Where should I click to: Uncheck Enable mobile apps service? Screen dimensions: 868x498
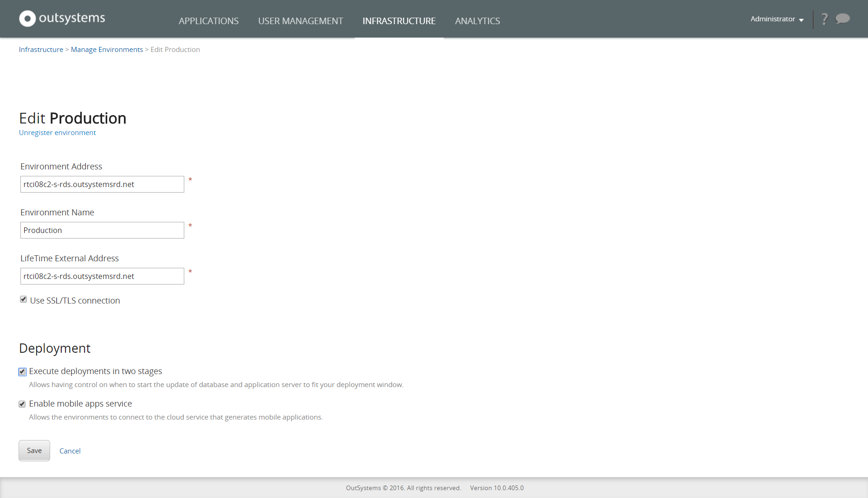22,404
